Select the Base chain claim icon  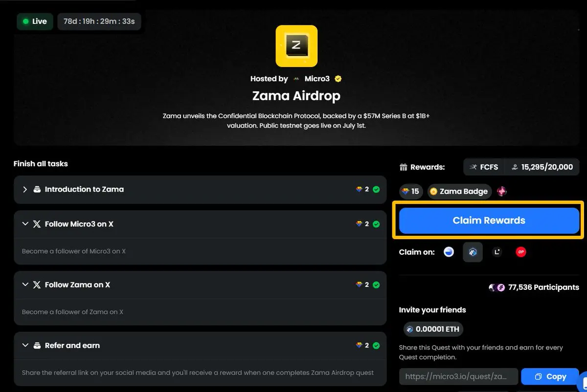point(449,252)
